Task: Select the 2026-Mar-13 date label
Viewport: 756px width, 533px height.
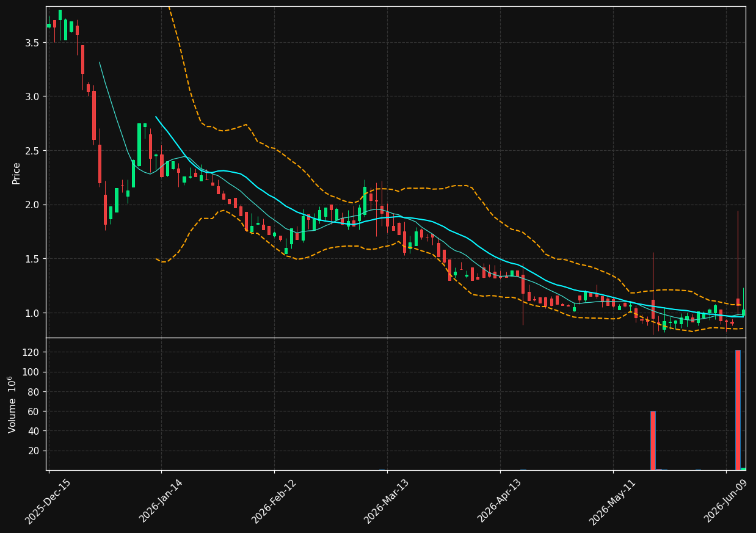Action: [386, 501]
